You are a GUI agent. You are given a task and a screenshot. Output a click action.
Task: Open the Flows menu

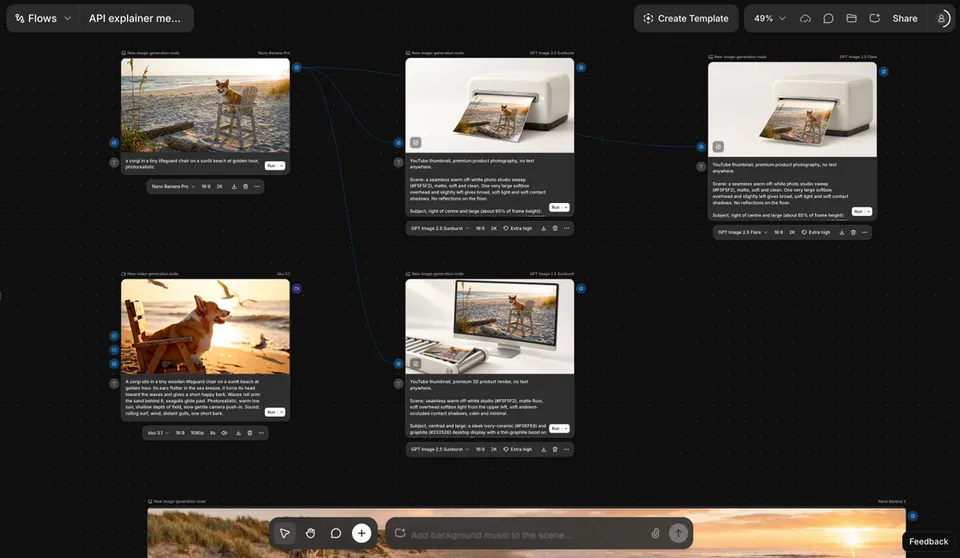pyautogui.click(x=42, y=18)
